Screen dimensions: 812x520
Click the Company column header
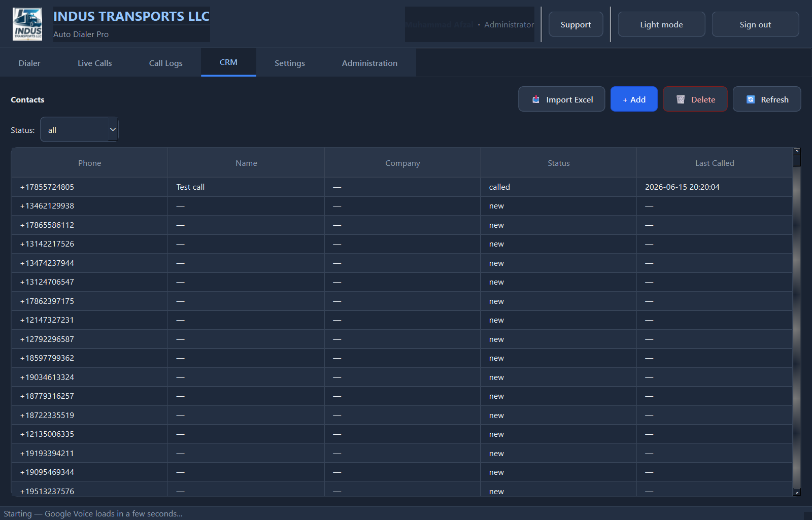[402, 163]
